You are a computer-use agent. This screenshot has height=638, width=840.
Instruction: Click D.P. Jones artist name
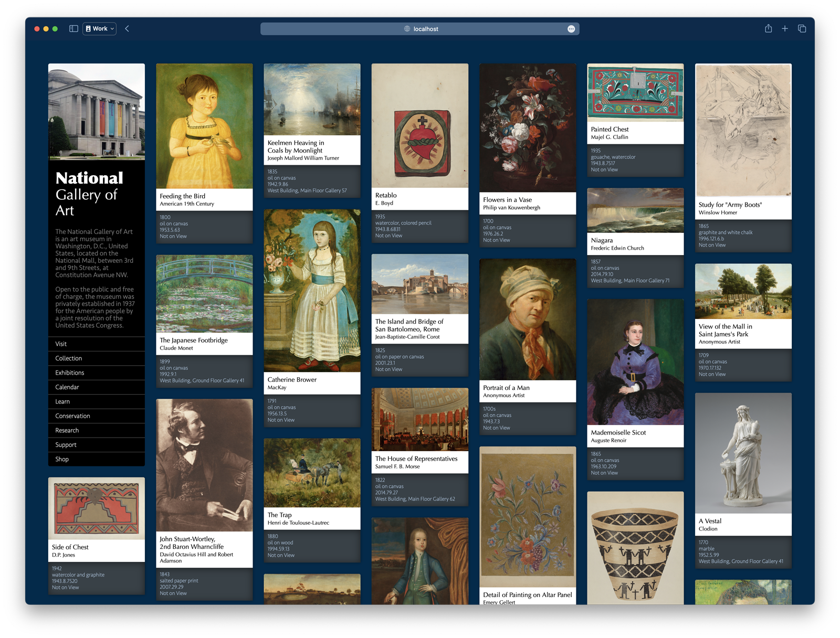click(64, 555)
